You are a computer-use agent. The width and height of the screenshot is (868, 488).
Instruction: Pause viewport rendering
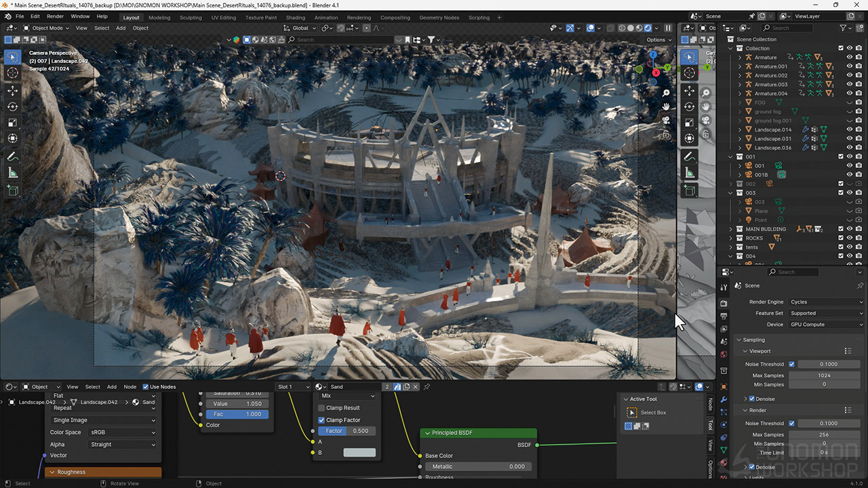(x=668, y=28)
